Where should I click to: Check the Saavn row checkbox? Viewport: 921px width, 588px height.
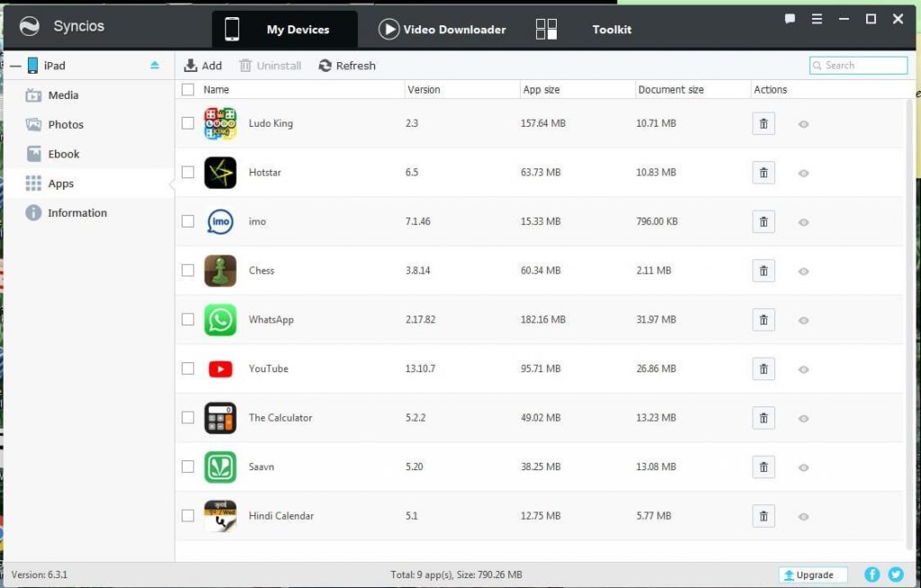[188, 467]
